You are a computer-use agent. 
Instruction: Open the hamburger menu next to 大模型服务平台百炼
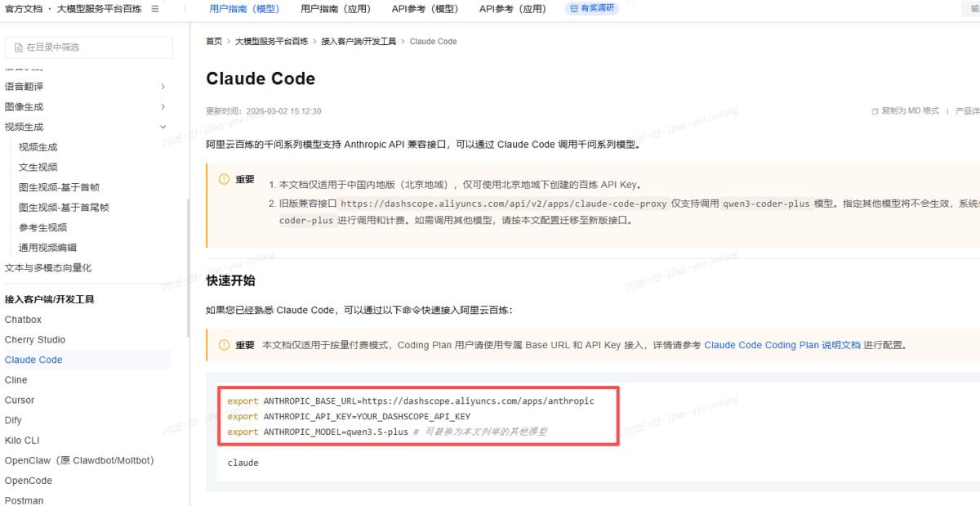tap(155, 9)
